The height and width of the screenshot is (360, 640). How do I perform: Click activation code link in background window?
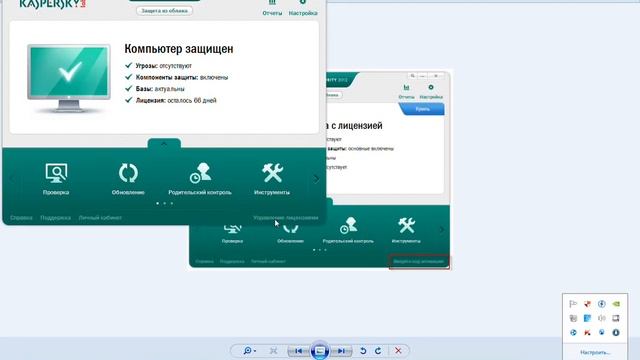coord(419,262)
